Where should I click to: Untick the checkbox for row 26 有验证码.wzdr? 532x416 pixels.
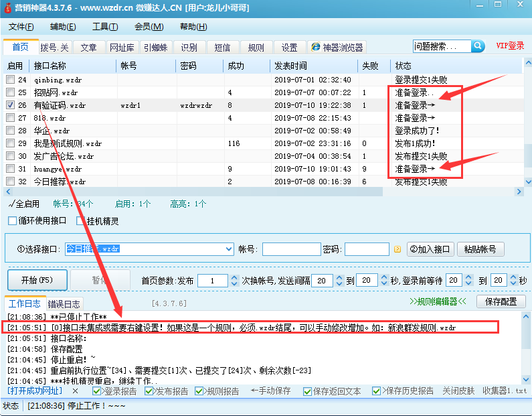[11, 105]
